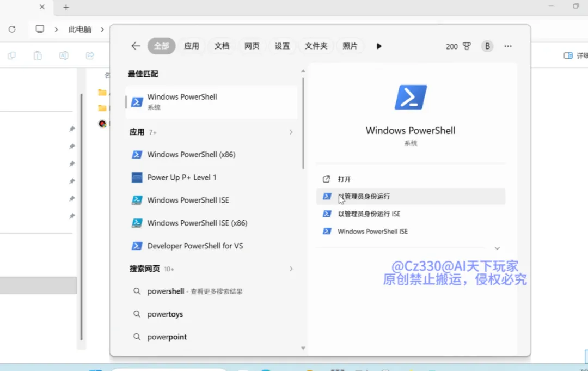Open Windows PowerShell ISE in results list

(211, 200)
